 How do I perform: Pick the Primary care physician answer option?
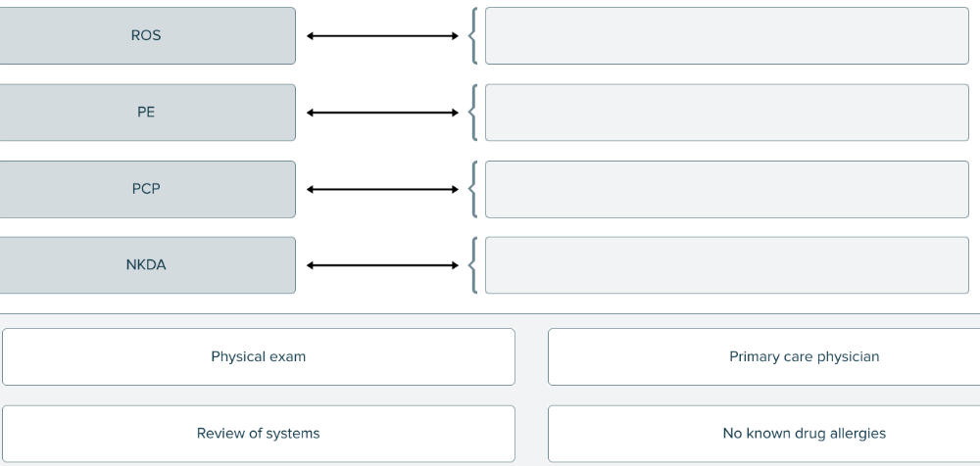point(763,357)
